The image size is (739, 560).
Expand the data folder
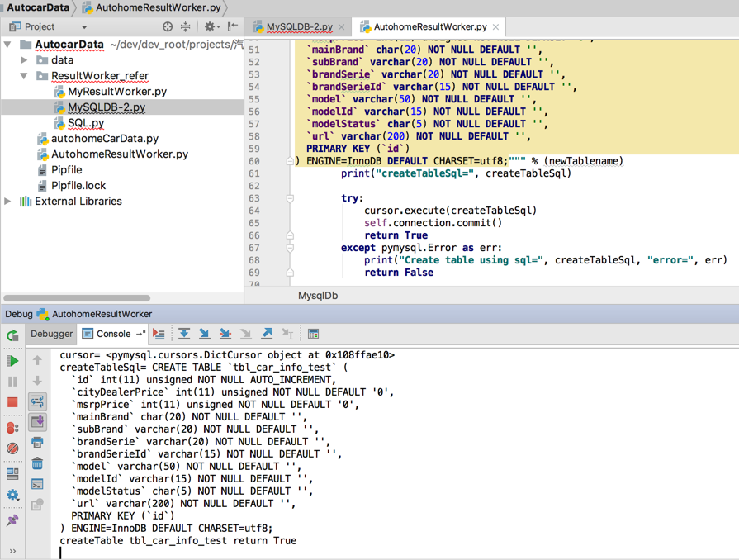tap(25, 60)
